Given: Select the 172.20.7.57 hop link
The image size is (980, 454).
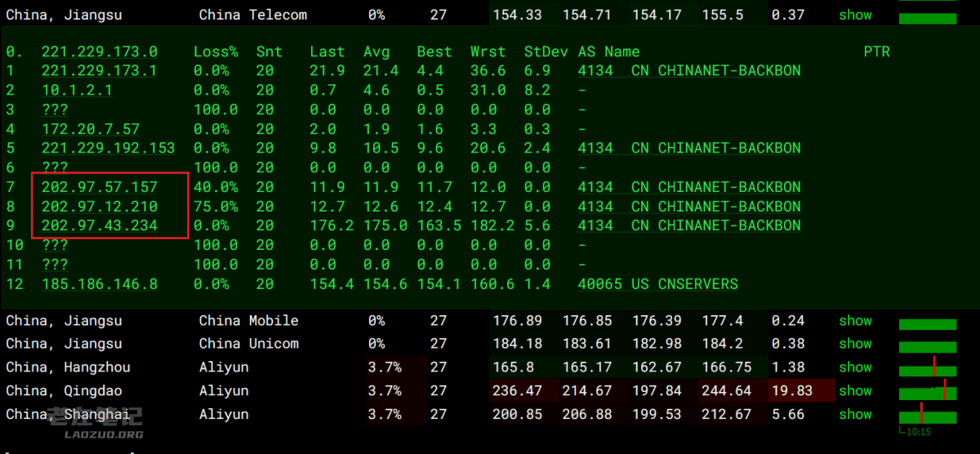Looking at the screenshot, I should pyautogui.click(x=91, y=129).
